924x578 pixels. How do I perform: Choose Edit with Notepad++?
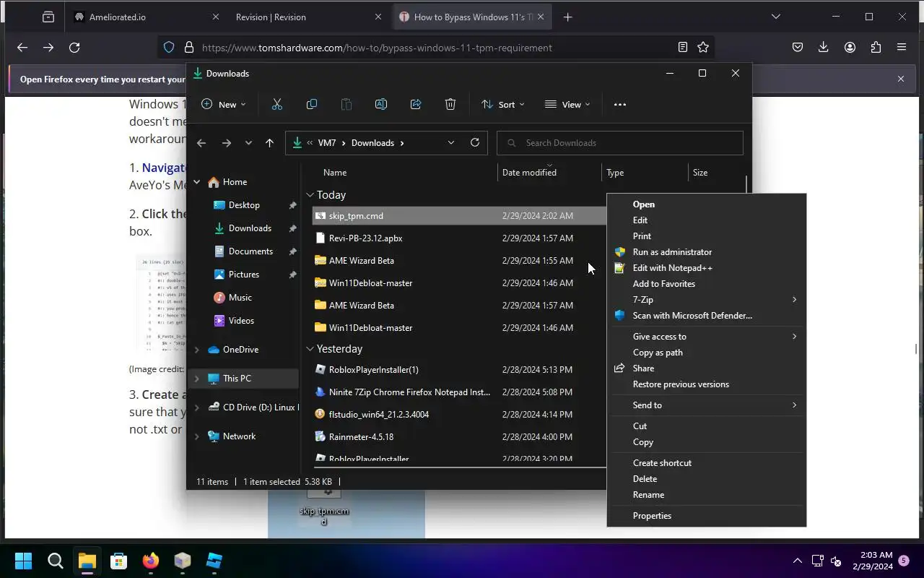click(x=672, y=268)
